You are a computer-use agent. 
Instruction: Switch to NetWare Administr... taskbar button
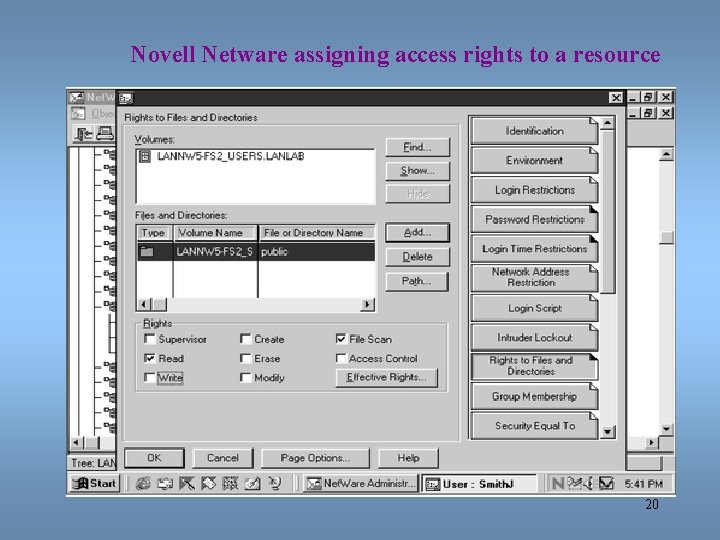pyautogui.click(x=361, y=484)
